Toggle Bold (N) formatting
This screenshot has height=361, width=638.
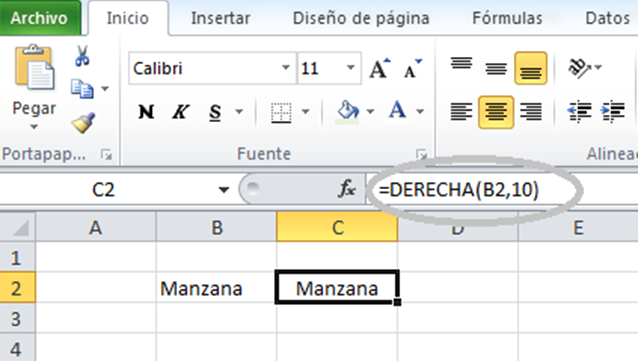[x=146, y=112]
